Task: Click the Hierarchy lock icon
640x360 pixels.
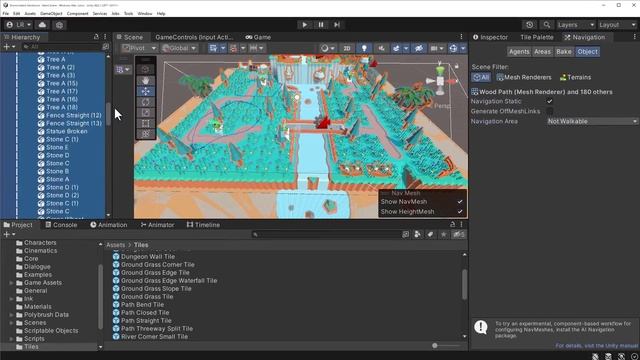Action: pos(96,37)
